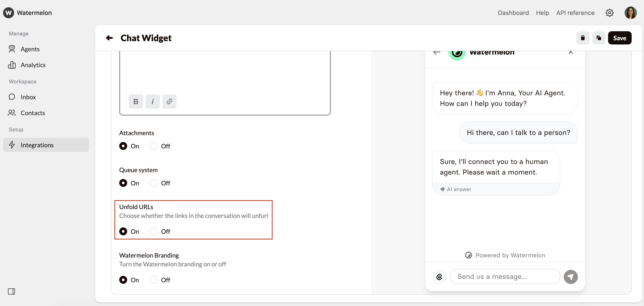The image size is (644, 306).
Task: Go to Analytics in the sidebar
Action: [x=33, y=65]
